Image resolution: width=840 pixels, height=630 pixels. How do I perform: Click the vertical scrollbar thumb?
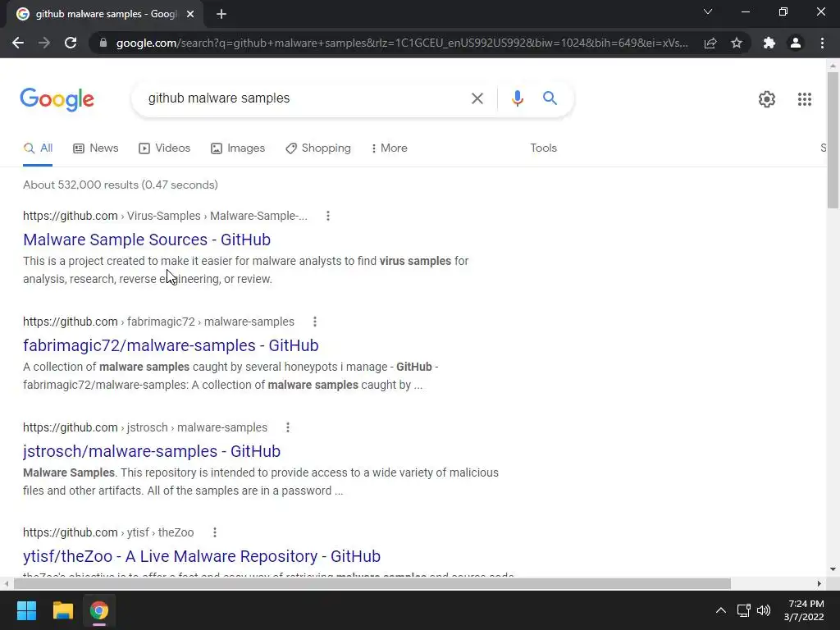point(833,140)
